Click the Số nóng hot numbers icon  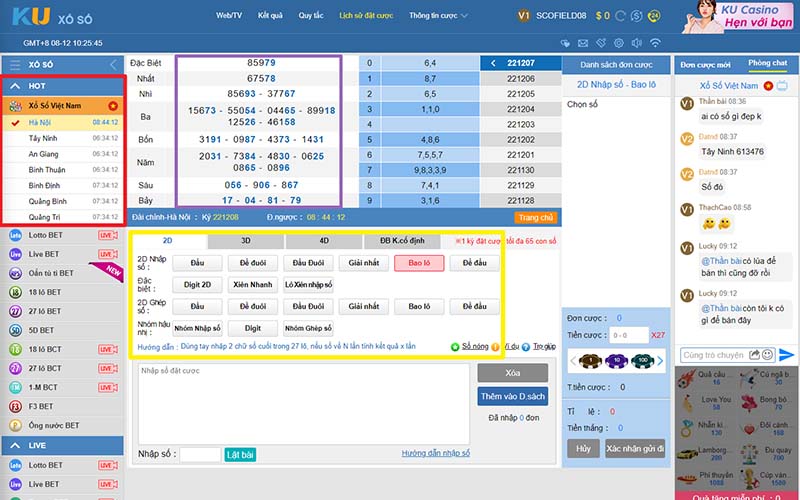coord(455,347)
